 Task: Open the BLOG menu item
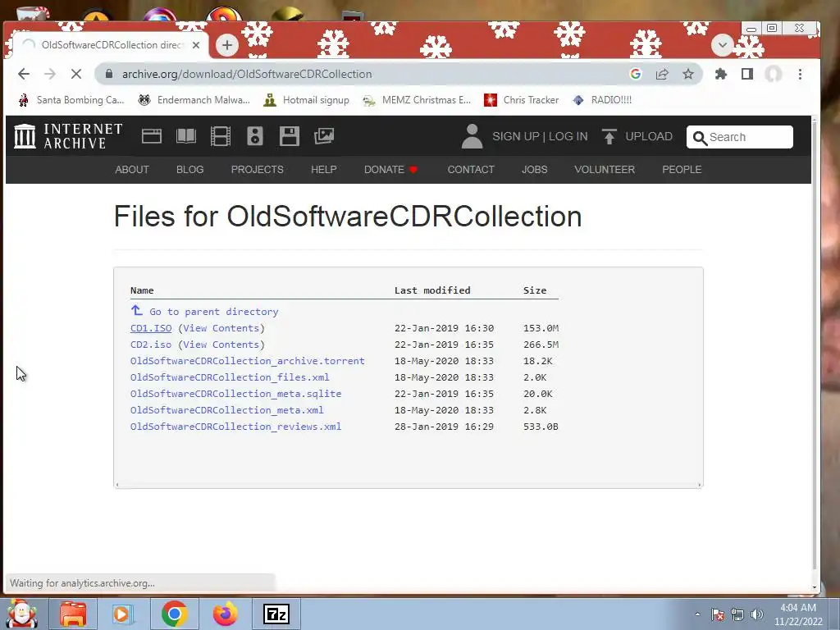(x=189, y=170)
